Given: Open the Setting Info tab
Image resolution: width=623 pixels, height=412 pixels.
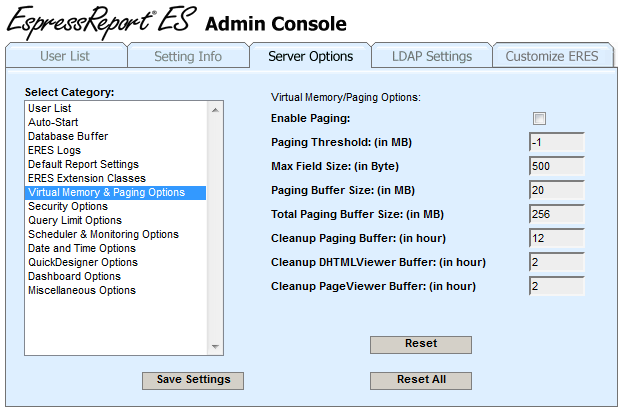Looking at the screenshot, I should coord(188,56).
